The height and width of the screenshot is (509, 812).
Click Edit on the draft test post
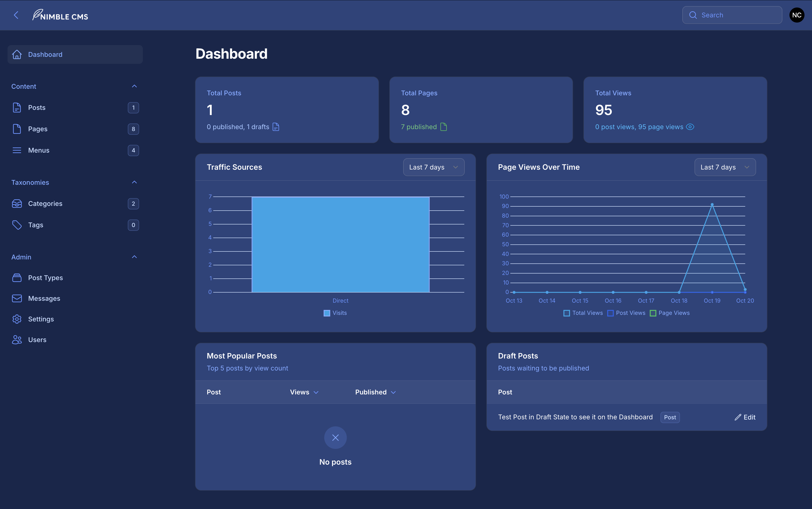coord(745,417)
